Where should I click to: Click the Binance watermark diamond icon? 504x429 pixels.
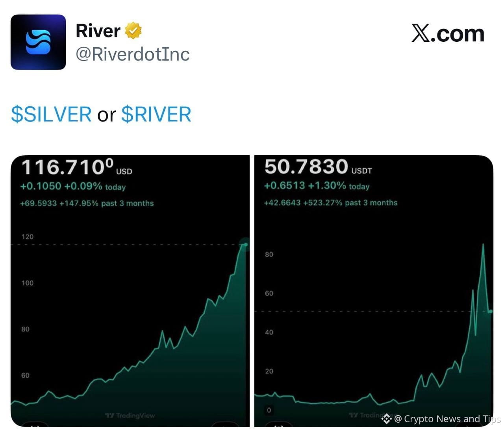(386, 418)
